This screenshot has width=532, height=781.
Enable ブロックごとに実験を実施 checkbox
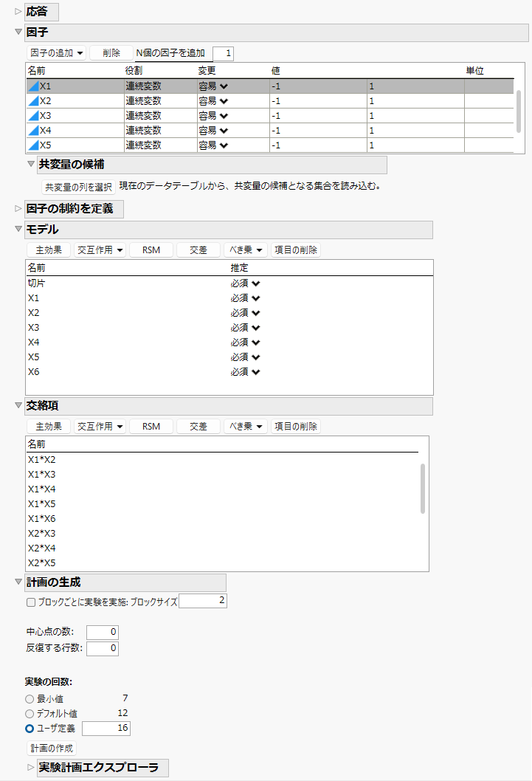pos(31,602)
